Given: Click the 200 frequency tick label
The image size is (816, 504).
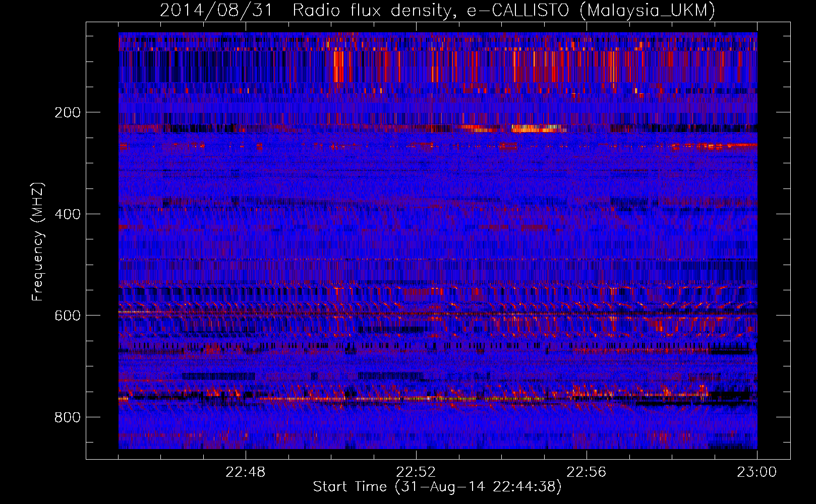Looking at the screenshot, I should pyautogui.click(x=67, y=112).
